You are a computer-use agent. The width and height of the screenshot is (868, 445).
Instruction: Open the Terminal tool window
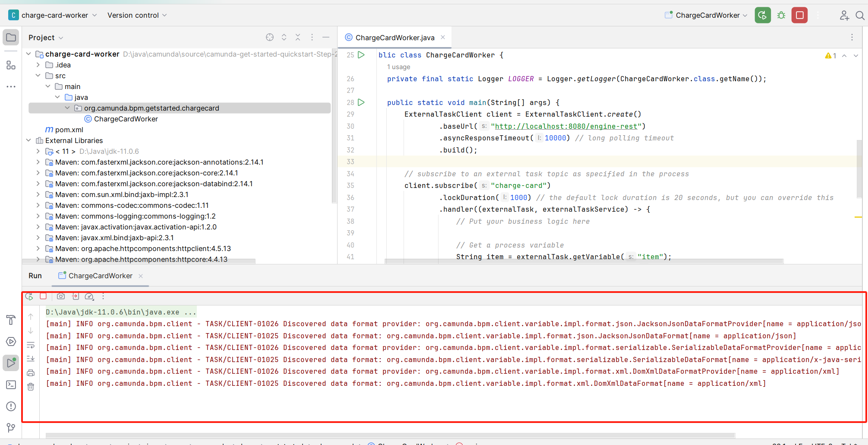[11, 385]
